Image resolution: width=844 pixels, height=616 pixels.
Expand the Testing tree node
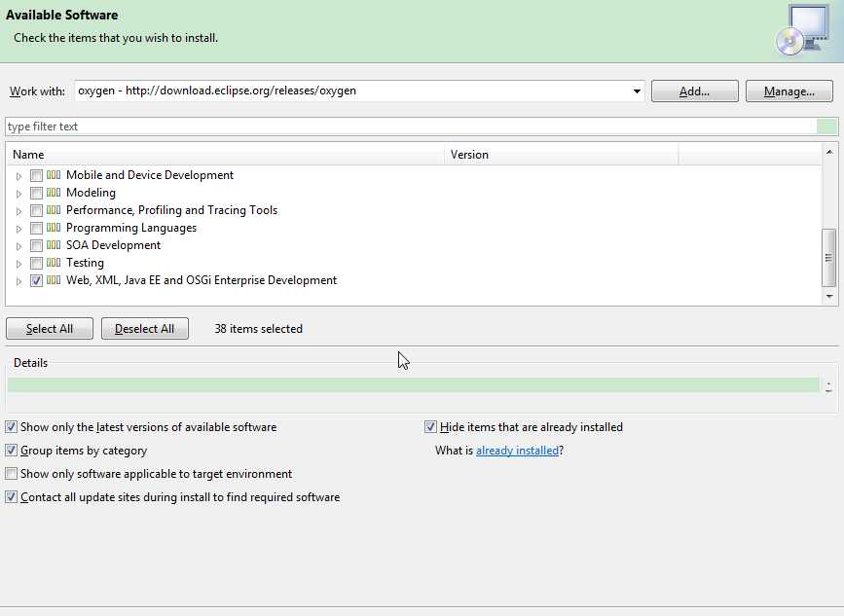coord(18,264)
